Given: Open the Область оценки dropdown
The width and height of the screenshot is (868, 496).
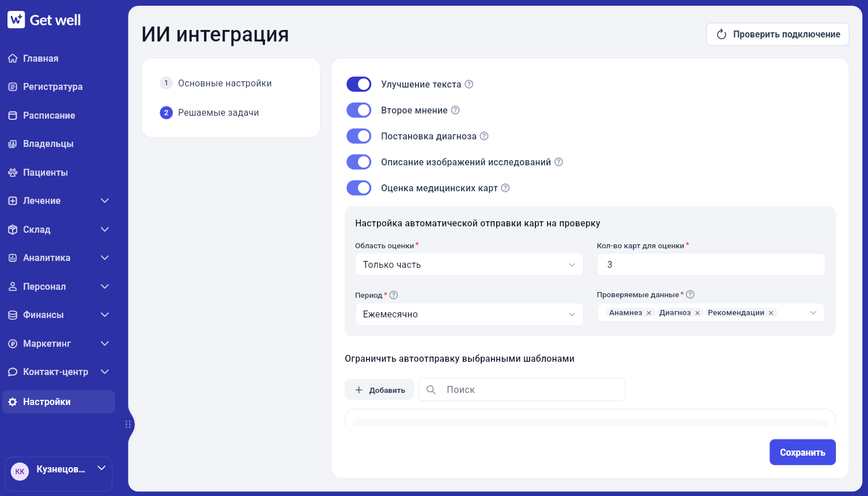Looking at the screenshot, I should pyautogui.click(x=469, y=265).
